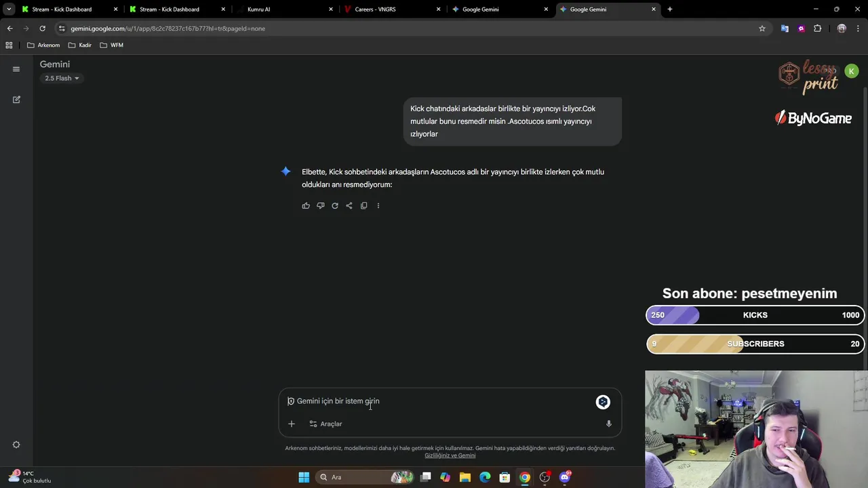Open the Google Translate extension

(x=785, y=28)
